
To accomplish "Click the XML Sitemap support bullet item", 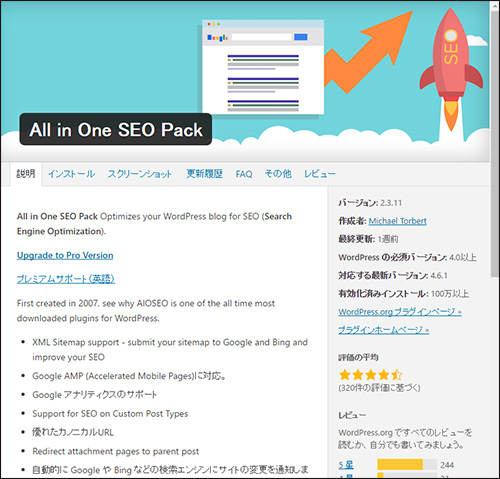I will [x=170, y=350].
